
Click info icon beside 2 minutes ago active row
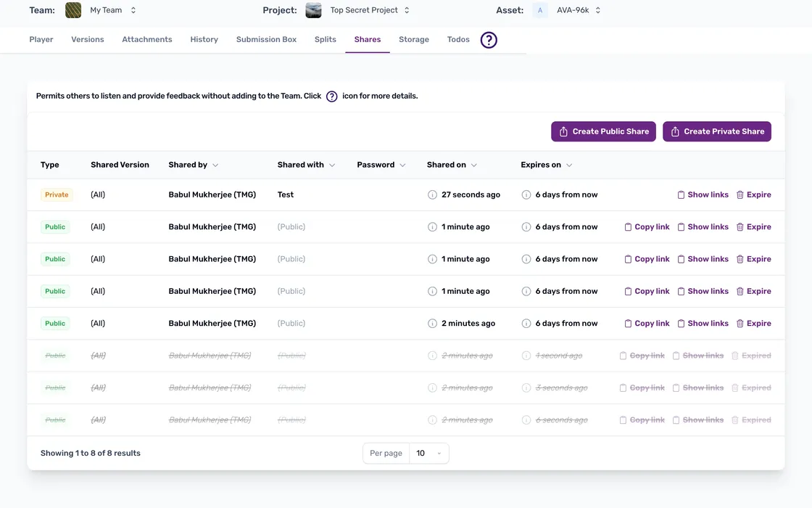click(x=432, y=324)
